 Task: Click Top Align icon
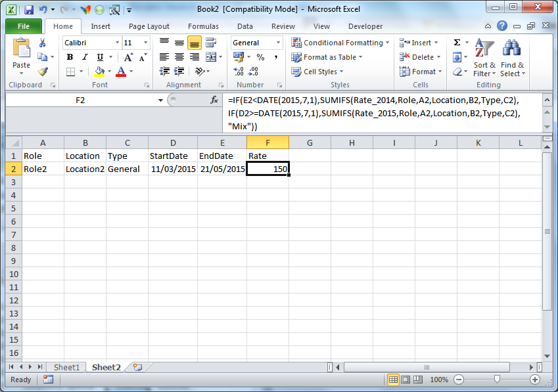(164, 43)
